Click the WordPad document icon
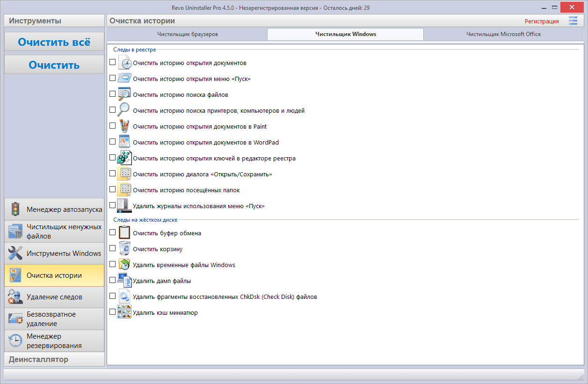This screenshot has width=588, height=384. coord(124,142)
